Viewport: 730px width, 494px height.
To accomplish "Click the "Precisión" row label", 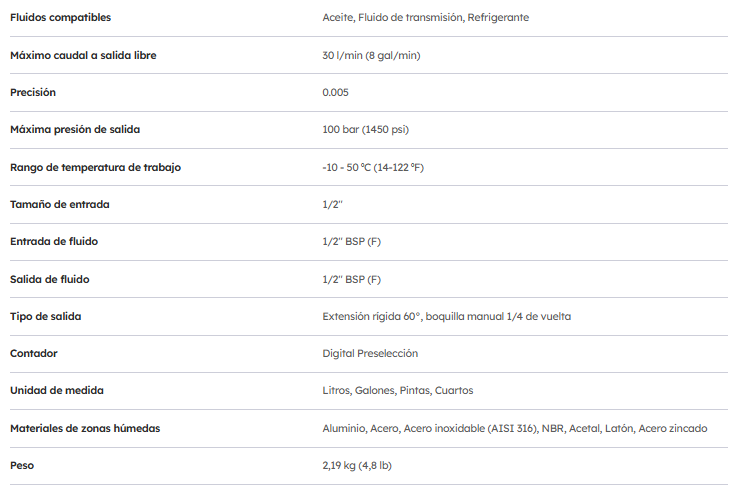I will tap(32, 92).
